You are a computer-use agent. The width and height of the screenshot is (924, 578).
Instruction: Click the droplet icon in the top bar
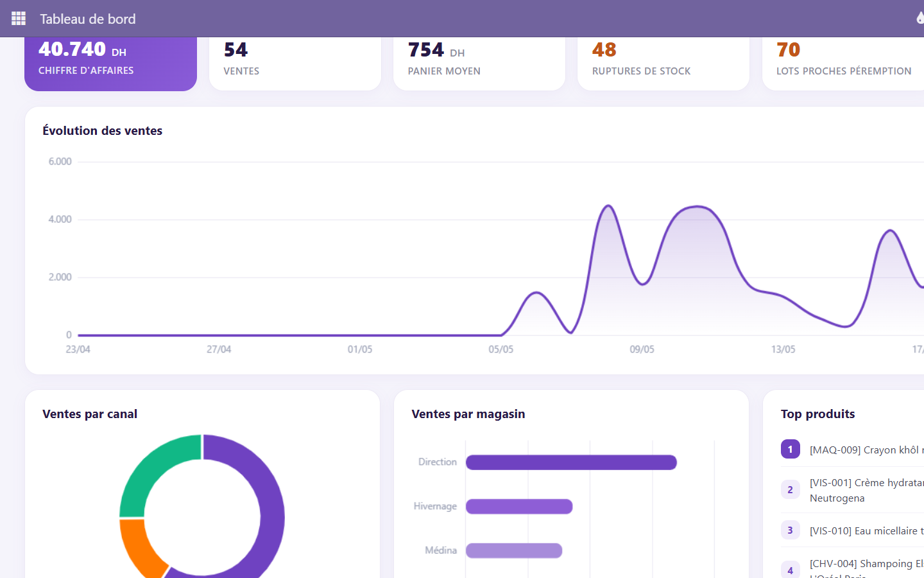coord(920,19)
